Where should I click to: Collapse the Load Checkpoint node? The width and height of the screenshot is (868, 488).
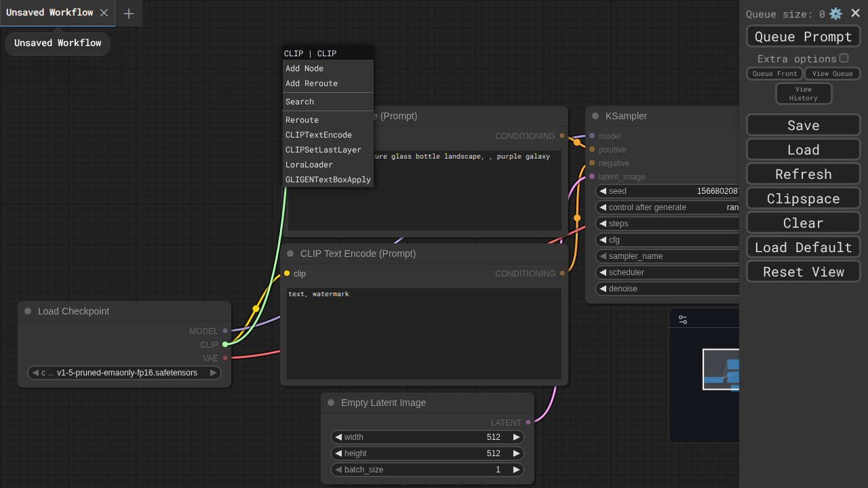coord(28,311)
